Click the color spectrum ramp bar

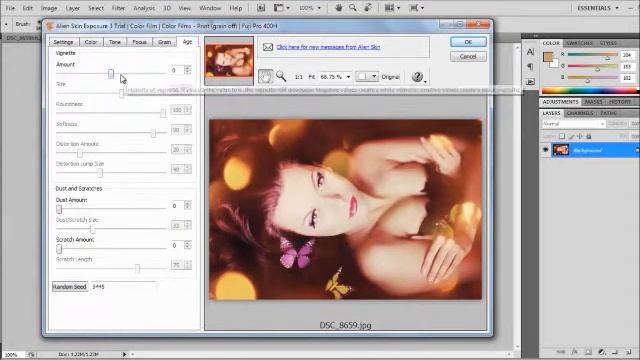pos(589,91)
